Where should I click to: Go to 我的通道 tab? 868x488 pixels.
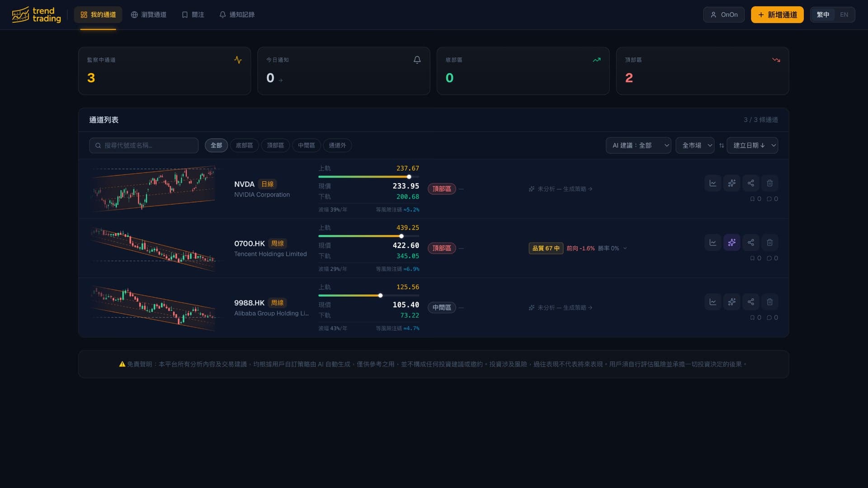click(x=98, y=14)
